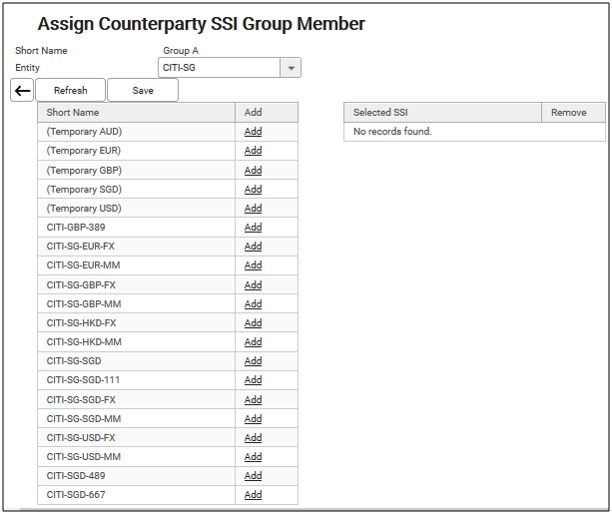Viewport: 612px width, 512px height.
Task: Add CITI-SG-HKD-FX to the group
Action: coord(253,323)
